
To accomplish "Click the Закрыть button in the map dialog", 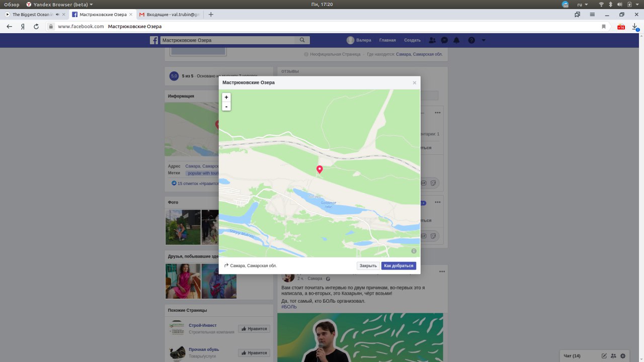I will 368,265.
